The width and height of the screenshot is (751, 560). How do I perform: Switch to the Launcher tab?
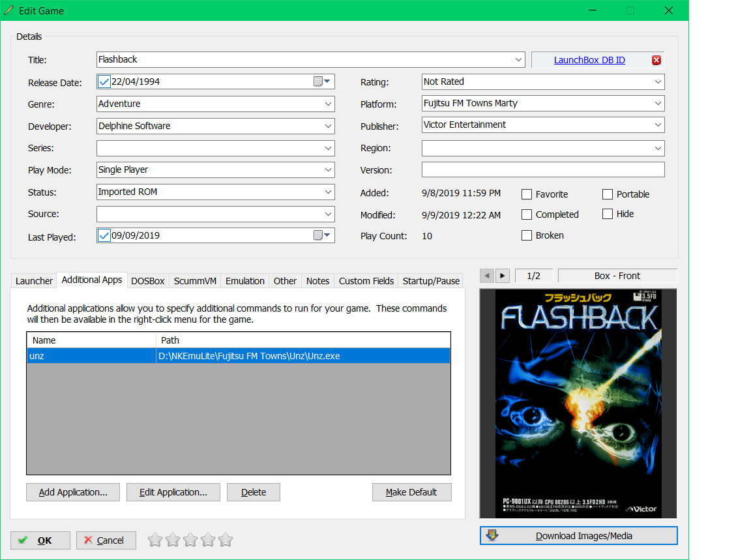click(34, 281)
